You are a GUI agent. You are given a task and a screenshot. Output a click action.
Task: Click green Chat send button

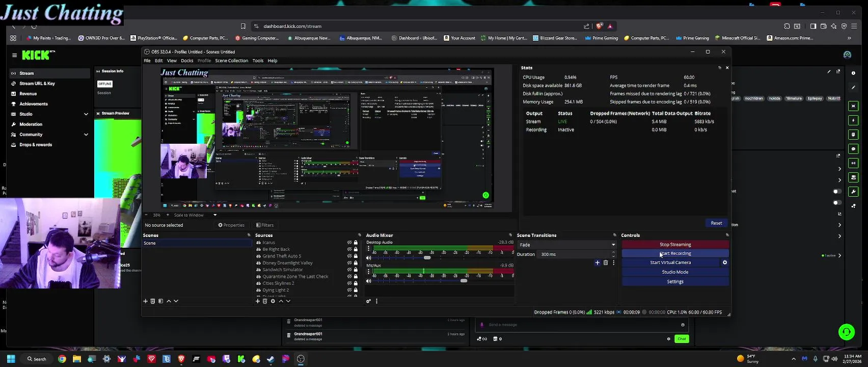(x=682, y=339)
